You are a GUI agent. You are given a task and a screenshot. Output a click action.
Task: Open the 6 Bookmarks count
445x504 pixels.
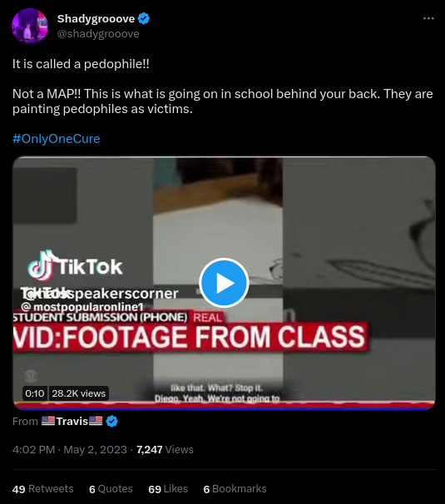pyautogui.click(x=235, y=489)
